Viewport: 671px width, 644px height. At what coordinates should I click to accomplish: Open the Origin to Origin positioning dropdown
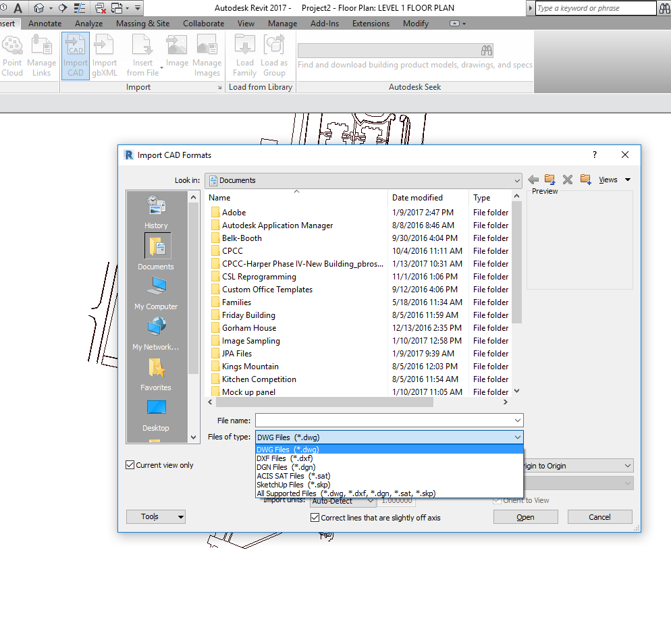point(578,466)
